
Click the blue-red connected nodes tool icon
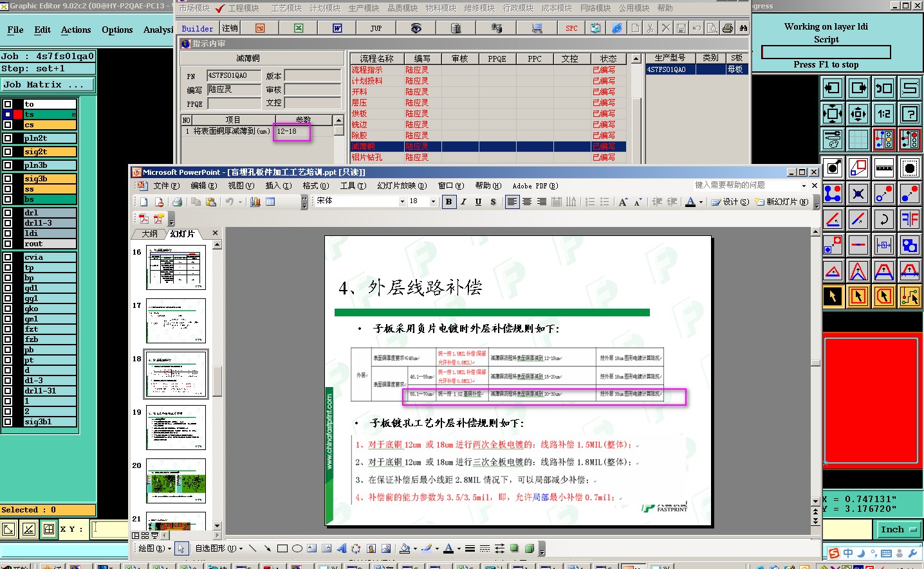point(833,194)
